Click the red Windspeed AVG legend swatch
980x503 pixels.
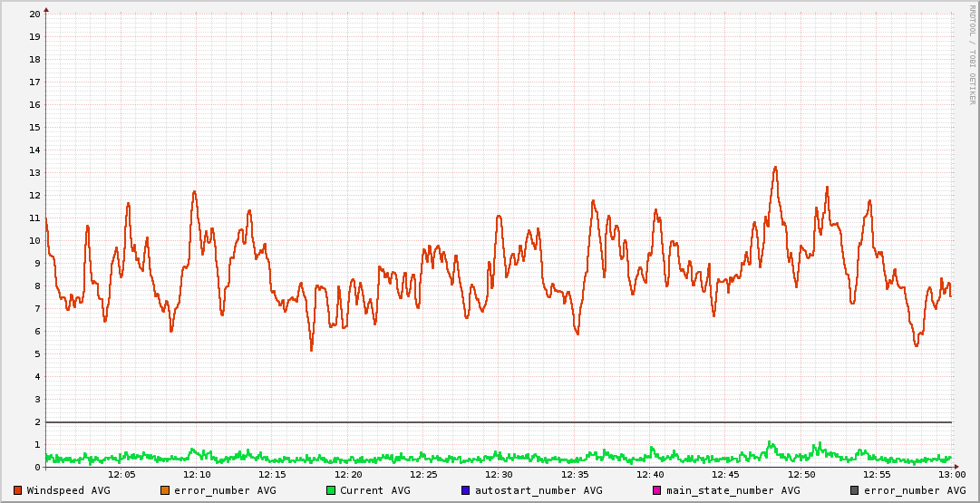pos(18,490)
